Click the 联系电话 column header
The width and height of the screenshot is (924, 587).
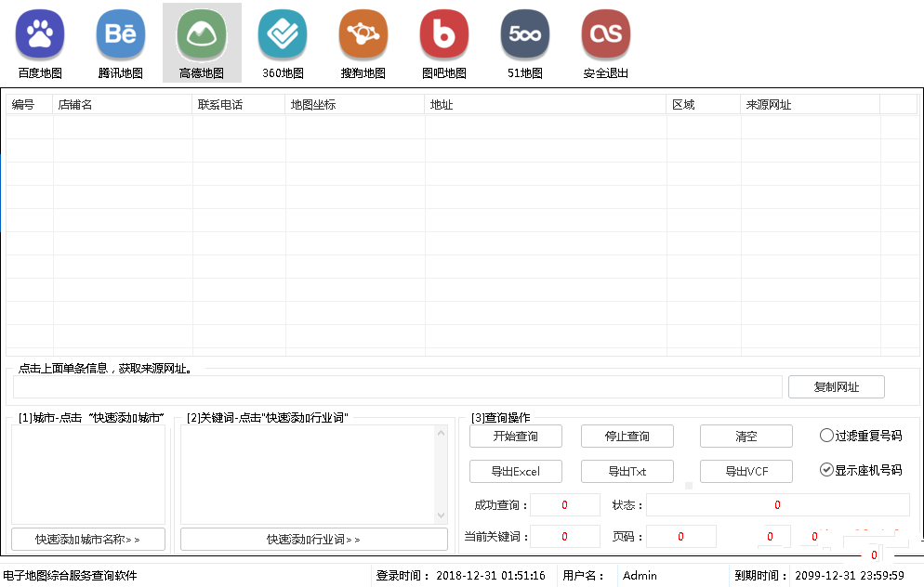[239, 105]
